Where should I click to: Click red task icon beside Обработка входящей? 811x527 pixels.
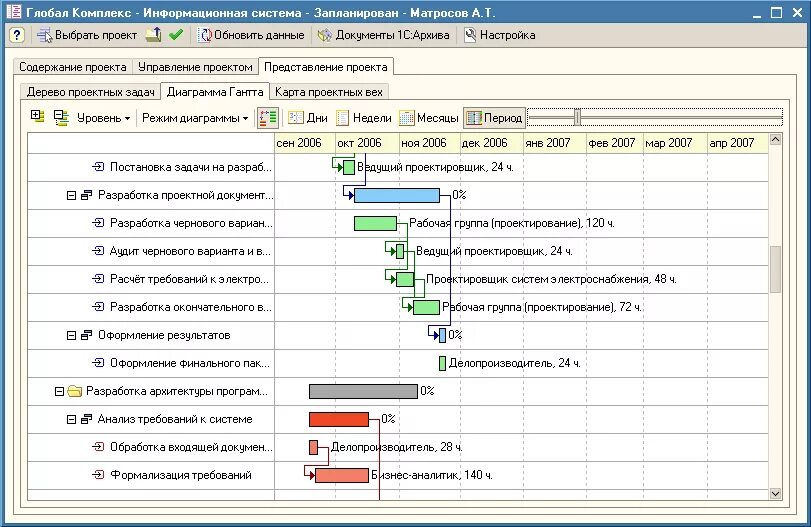(x=98, y=446)
